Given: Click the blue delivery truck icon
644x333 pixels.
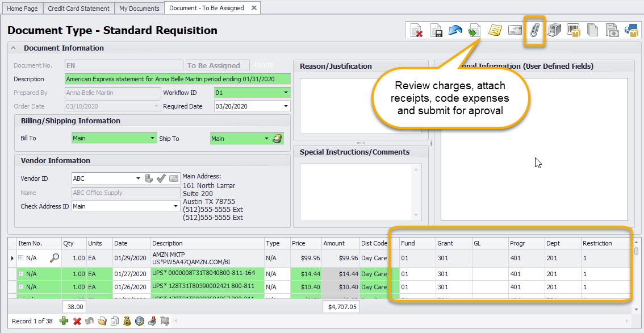Looking at the screenshot, I should [632, 31].
